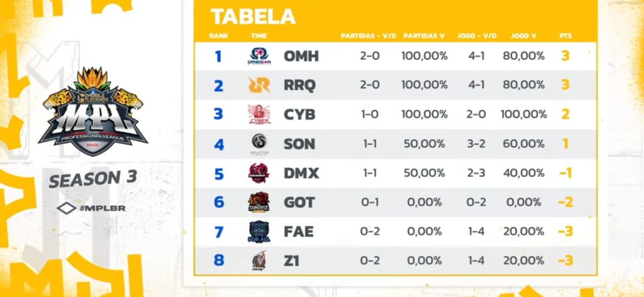This screenshot has width=644, height=297.
Task: Click the RANK column header
Action: [x=219, y=36]
